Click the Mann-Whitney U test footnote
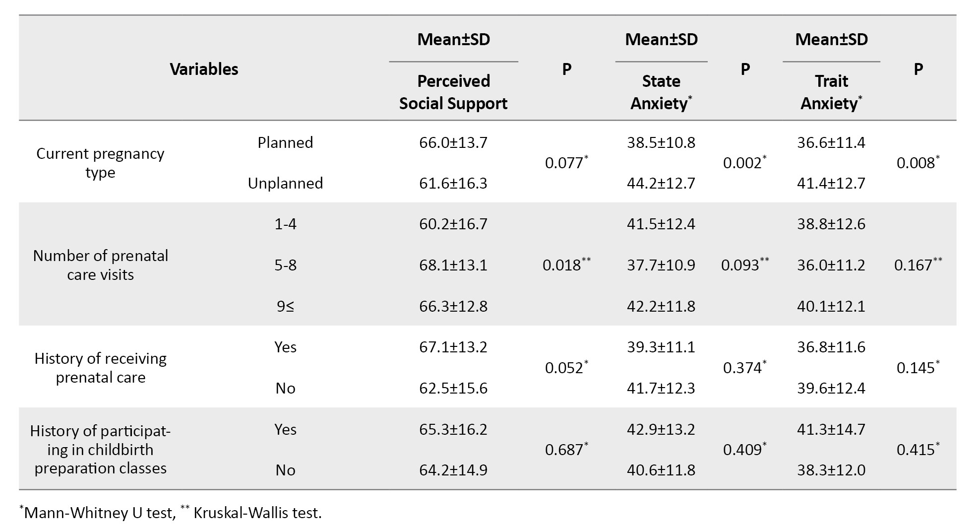Image resolution: width=980 pixels, height=531 pixels. pyautogui.click(x=98, y=513)
